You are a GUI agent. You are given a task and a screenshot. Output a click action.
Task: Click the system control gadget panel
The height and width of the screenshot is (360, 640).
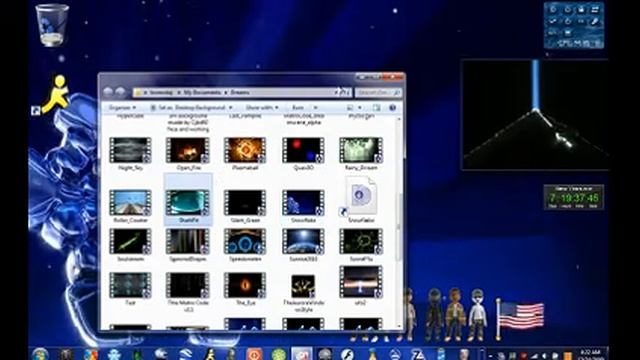pyautogui.click(x=574, y=25)
